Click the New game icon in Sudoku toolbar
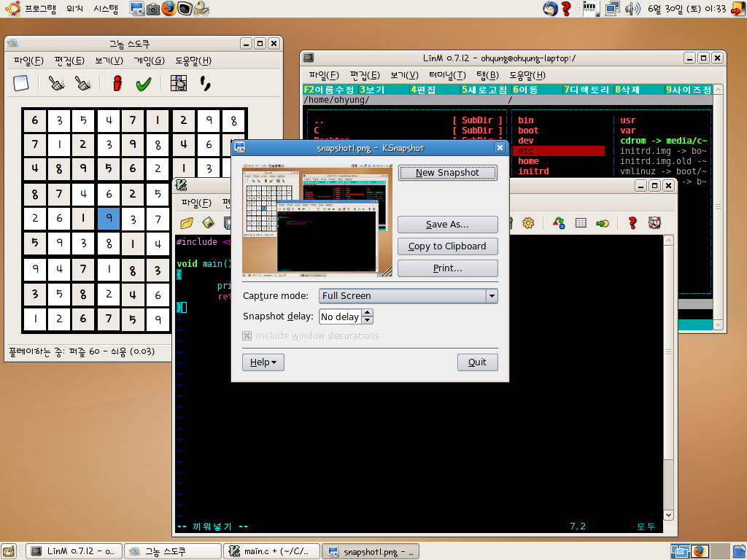Screen dimensions: 747x560 tap(21, 83)
